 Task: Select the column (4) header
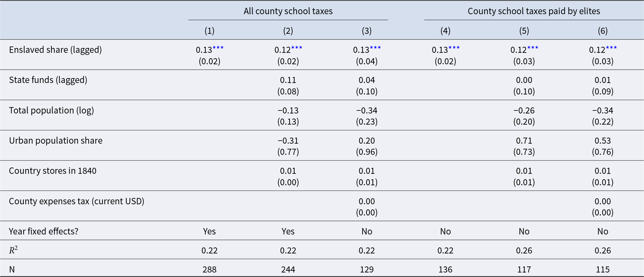(445, 30)
